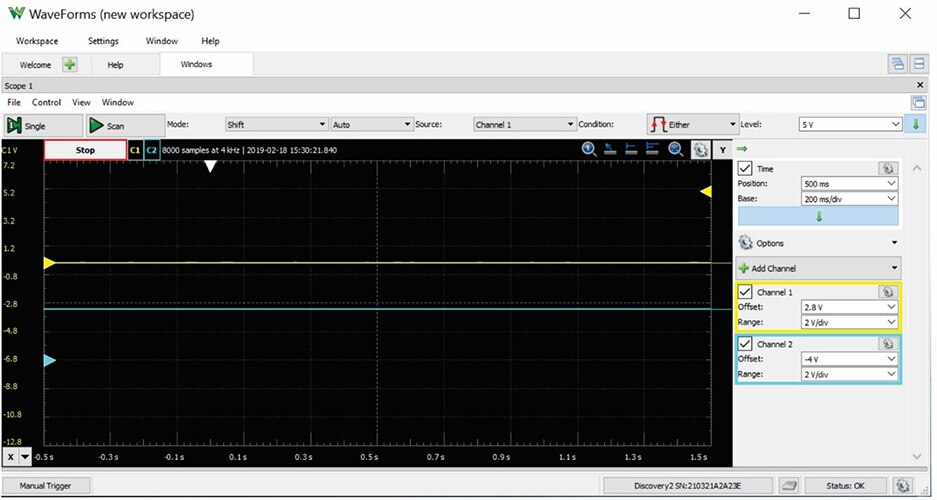Open Channel 1 settings gear
This screenshot has height=500, width=937.
point(886,292)
